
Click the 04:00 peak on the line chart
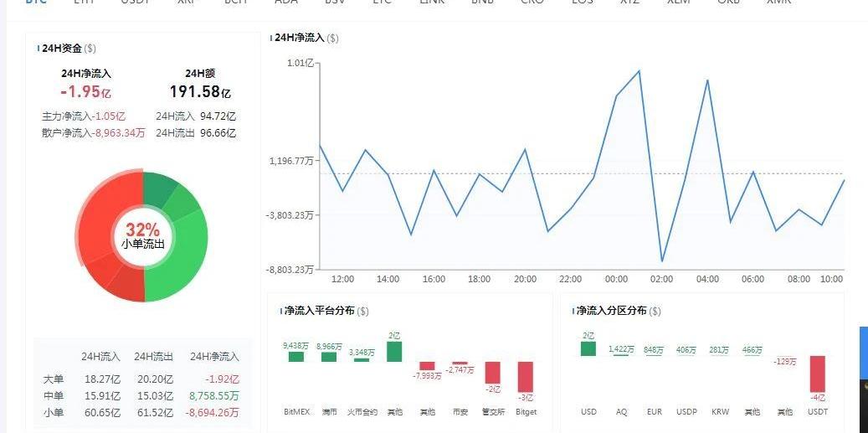[x=708, y=80]
